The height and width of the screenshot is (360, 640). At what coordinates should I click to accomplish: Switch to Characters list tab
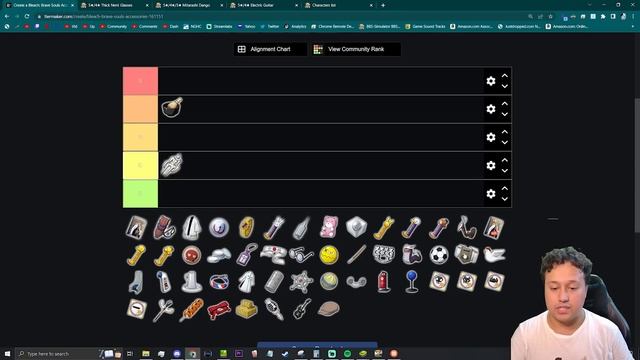click(x=338, y=5)
